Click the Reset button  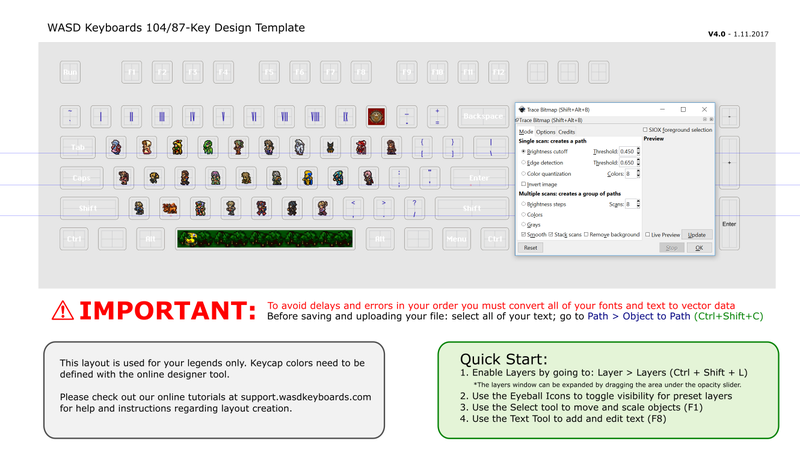(x=531, y=248)
